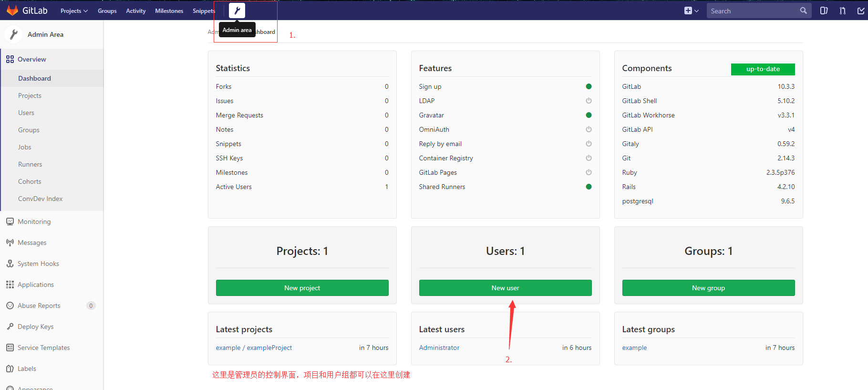Click the Groups: 1 heading

(708, 251)
